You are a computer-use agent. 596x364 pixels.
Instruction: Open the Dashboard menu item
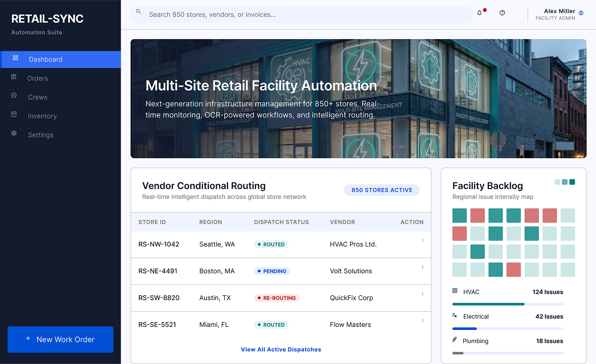coord(61,59)
